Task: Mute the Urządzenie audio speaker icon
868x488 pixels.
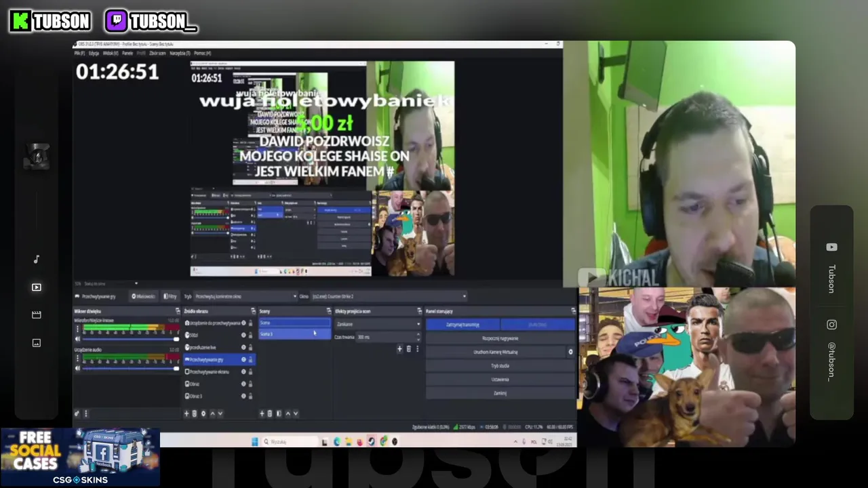Action: coord(77,368)
